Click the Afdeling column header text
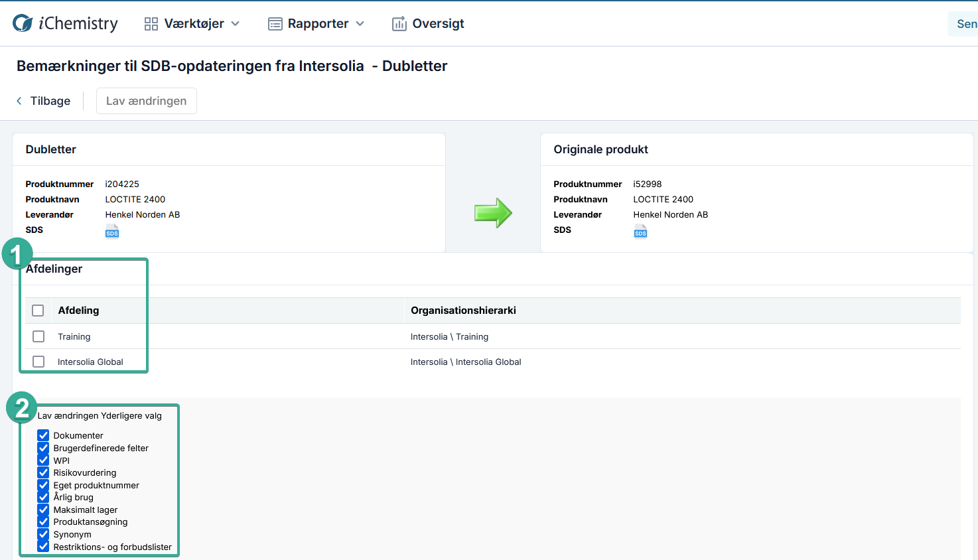978x560 pixels. [78, 311]
